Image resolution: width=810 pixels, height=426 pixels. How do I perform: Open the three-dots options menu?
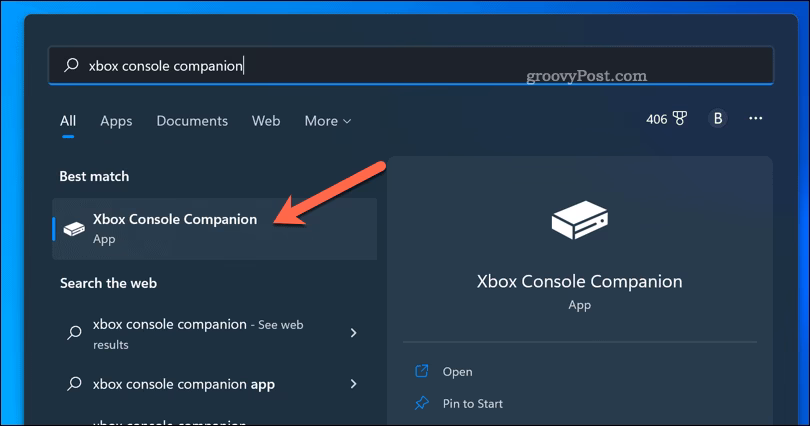click(x=755, y=118)
